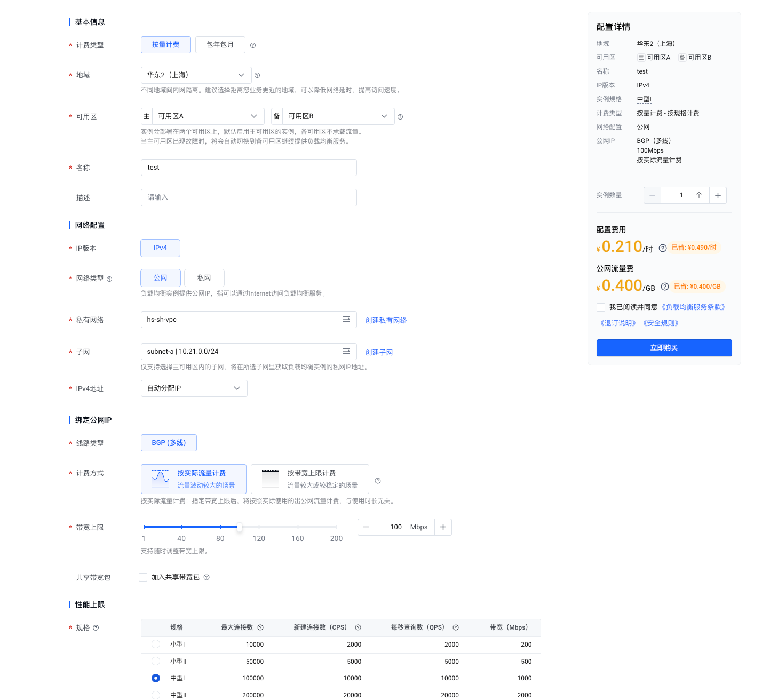
Task: Open the 地域 华东2（上海）dropdown
Action: click(x=196, y=75)
